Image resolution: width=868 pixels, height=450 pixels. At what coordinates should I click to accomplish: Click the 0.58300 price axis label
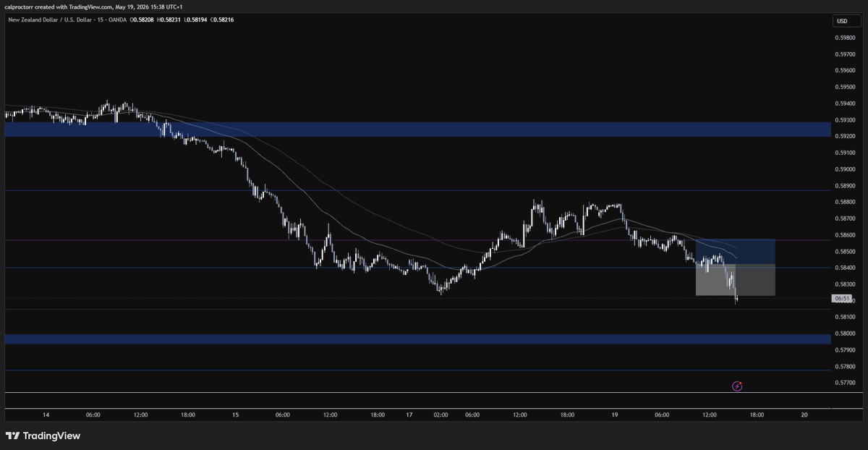[846, 284]
